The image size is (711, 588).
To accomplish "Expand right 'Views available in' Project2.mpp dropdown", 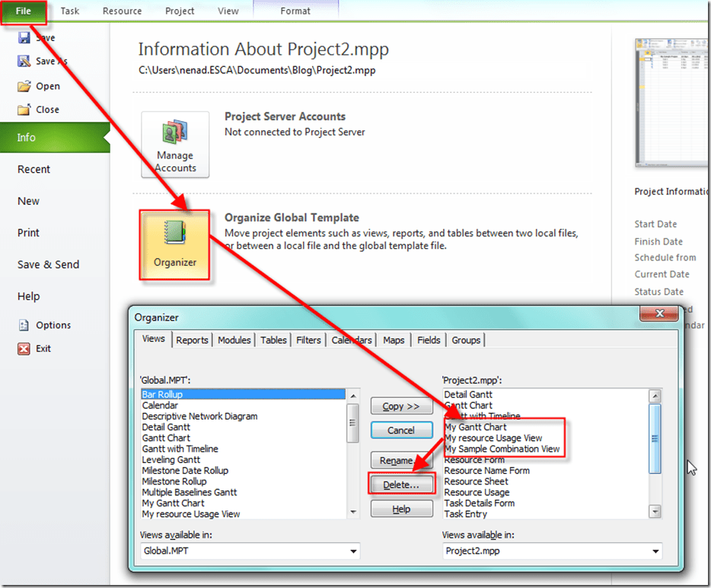I will pos(654,551).
